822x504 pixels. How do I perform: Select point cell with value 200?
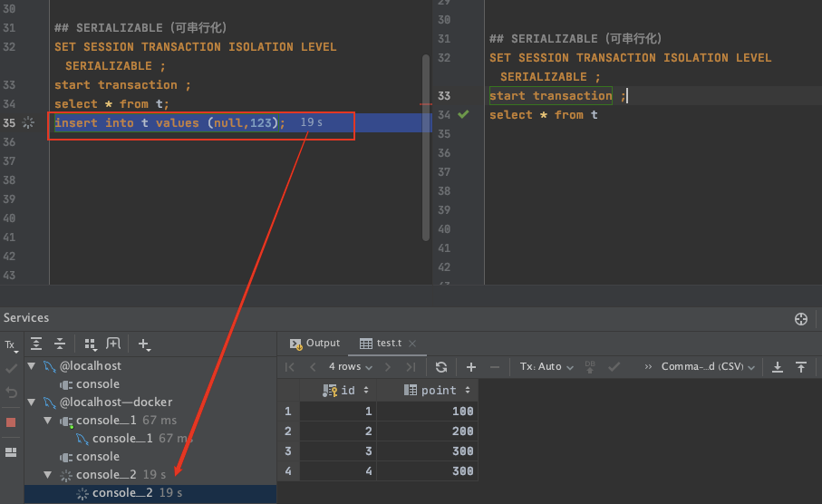click(x=427, y=431)
